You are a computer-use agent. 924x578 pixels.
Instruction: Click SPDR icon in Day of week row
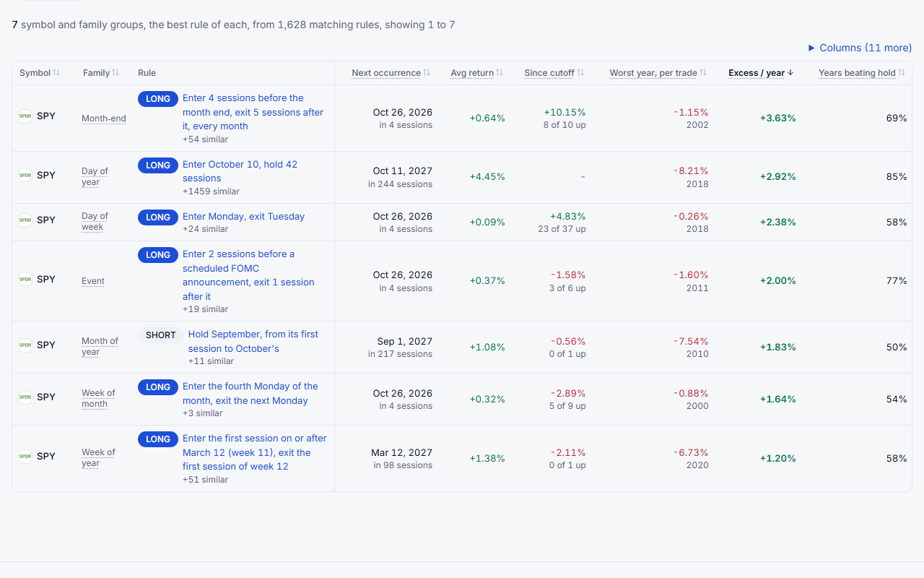tap(25, 220)
